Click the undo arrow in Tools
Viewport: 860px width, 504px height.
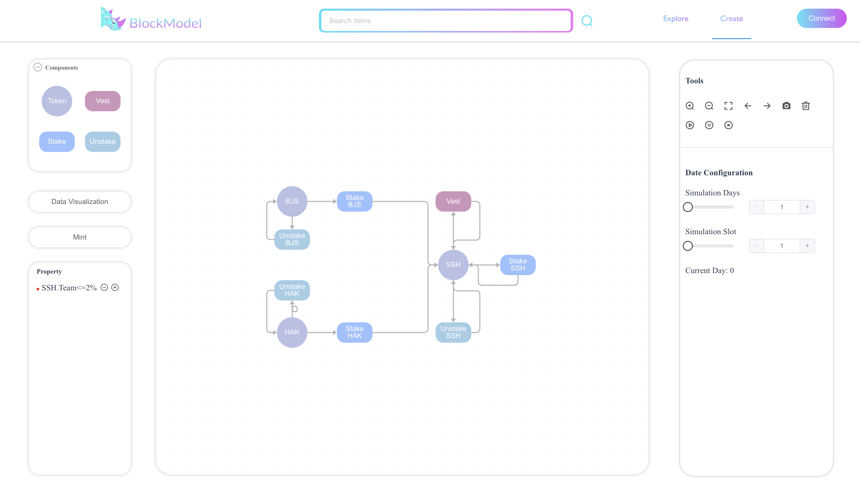(748, 106)
